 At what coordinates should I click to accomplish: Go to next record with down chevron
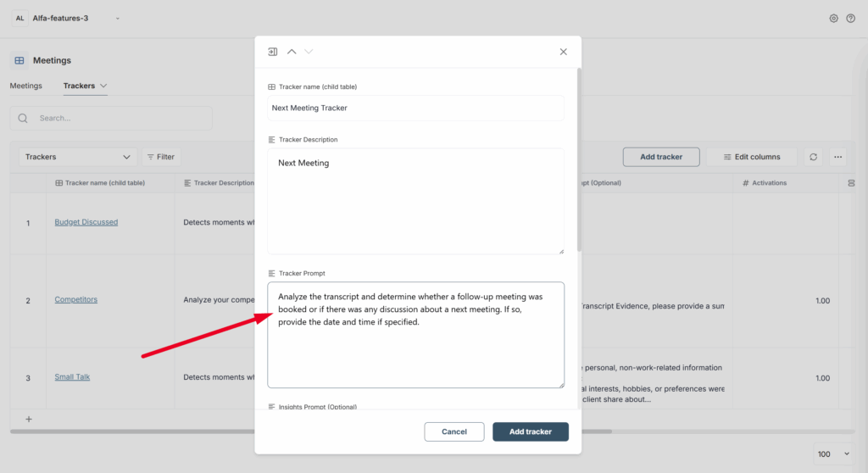point(309,52)
